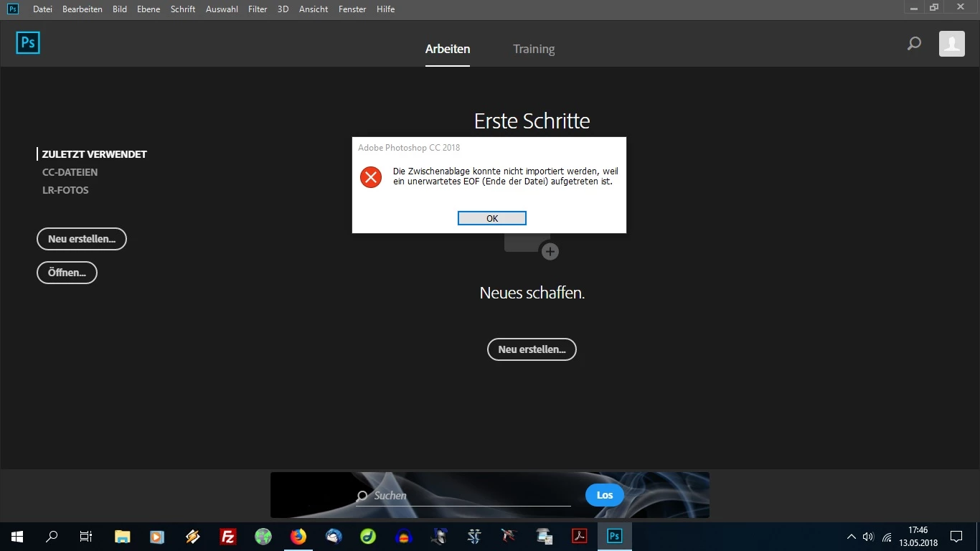Open the knight helmet taskbar icon
Image resolution: width=980 pixels, height=551 pixels.
click(x=439, y=536)
